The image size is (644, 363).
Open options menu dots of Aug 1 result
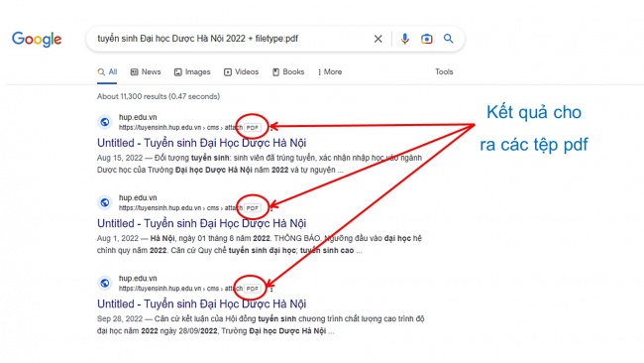[x=271, y=208]
